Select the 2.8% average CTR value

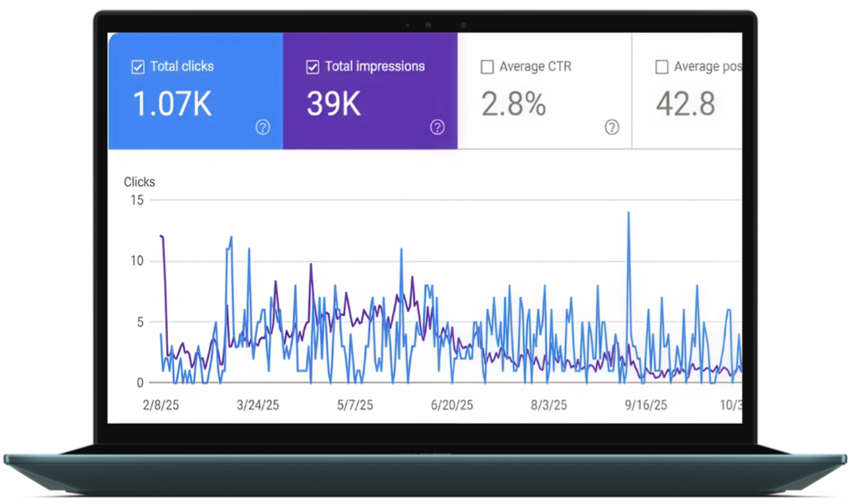(x=513, y=104)
